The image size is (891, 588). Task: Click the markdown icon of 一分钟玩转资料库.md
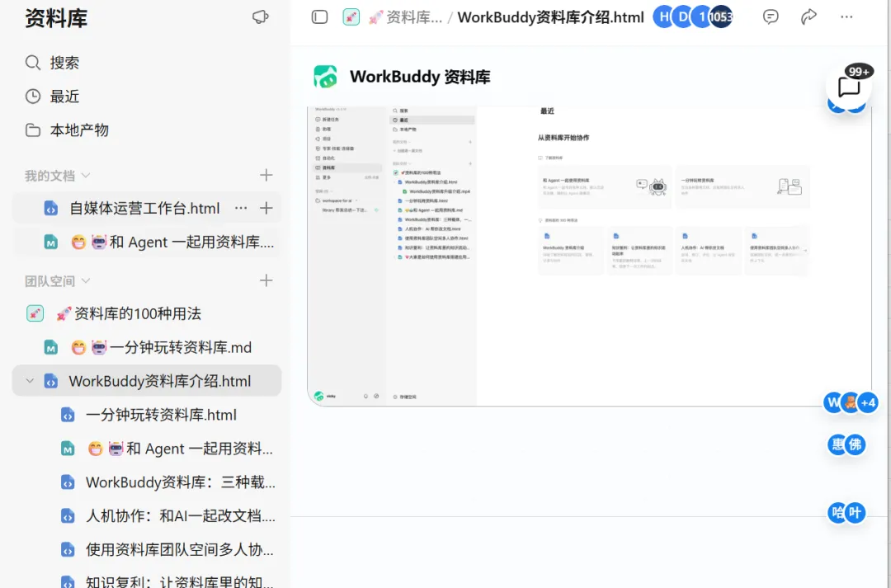[51, 347]
